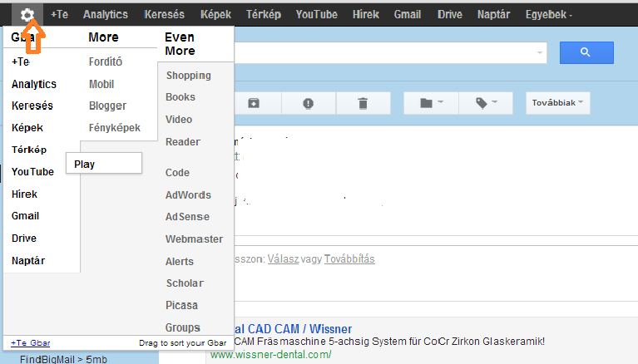Report the message as spam
The width and height of the screenshot is (638, 364).
[x=308, y=103]
